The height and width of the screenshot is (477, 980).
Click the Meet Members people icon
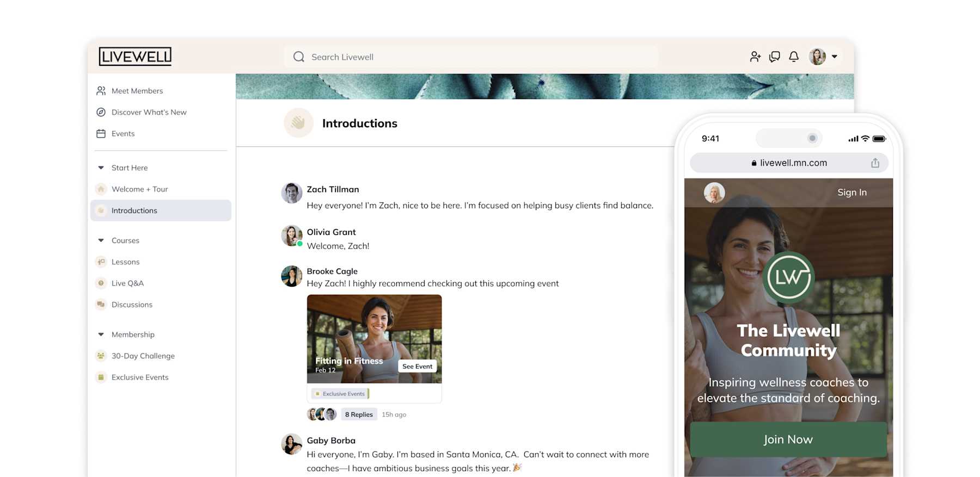coord(101,91)
